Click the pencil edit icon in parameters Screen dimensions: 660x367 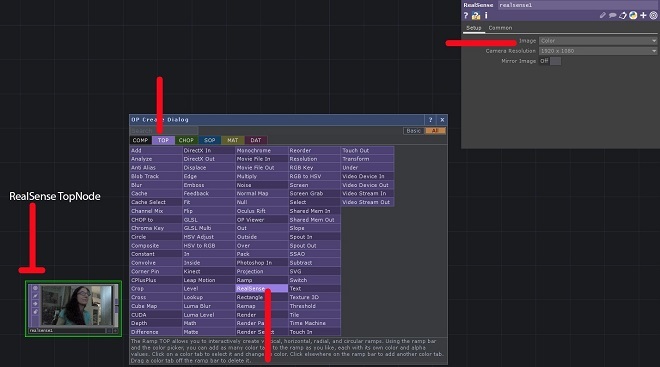(x=602, y=16)
